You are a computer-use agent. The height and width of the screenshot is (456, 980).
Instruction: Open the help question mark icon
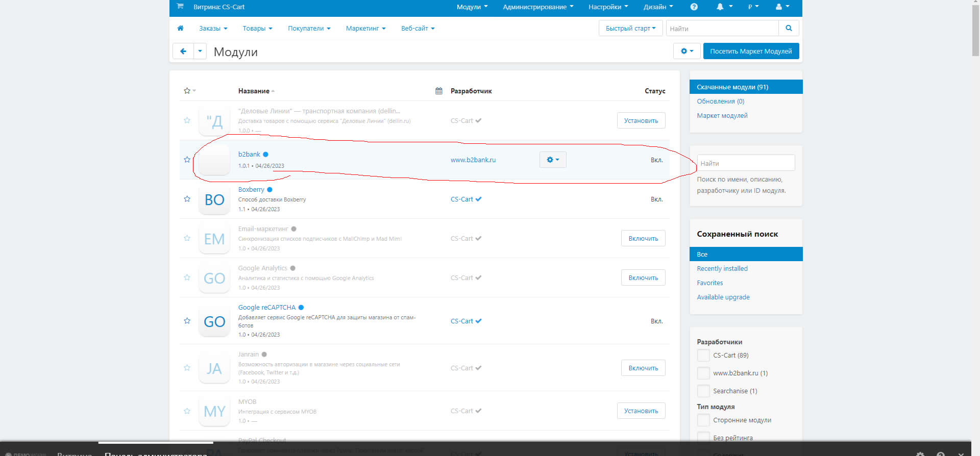[x=694, y=7]
